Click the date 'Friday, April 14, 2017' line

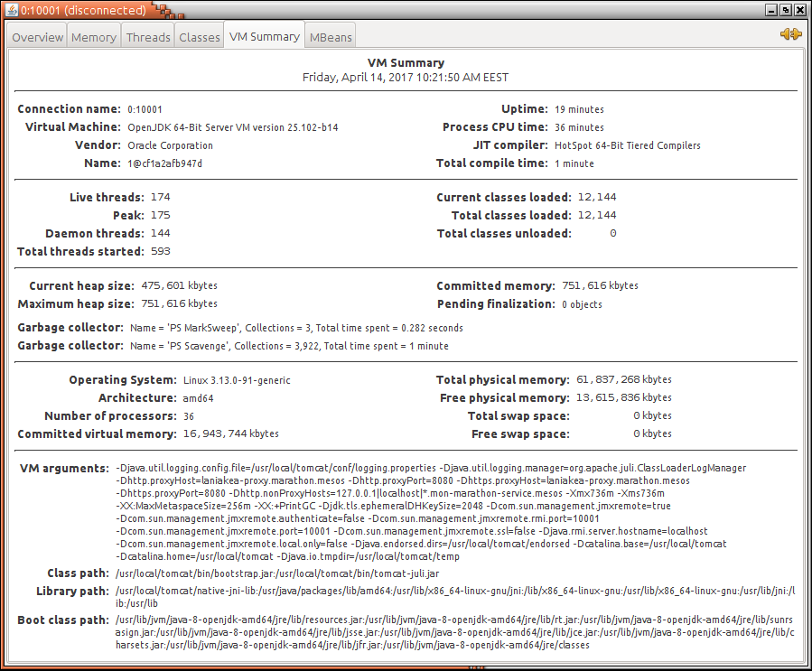406,77
